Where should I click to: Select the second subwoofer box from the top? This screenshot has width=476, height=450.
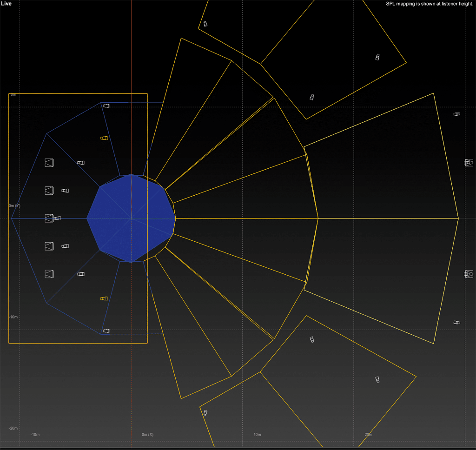(x=49, y=191)
